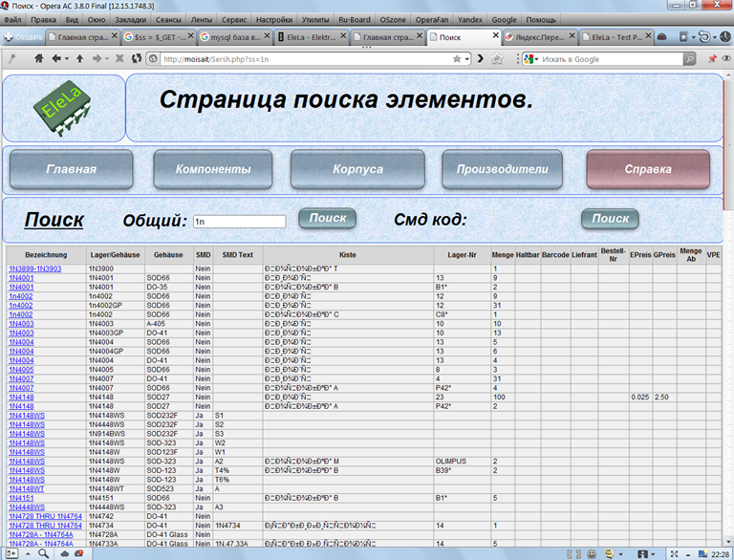Open the 1N4148WT component link
Image resolution: width=734 pixels, height=560 pixels.
pyautogui.click(x=26, y=489)
